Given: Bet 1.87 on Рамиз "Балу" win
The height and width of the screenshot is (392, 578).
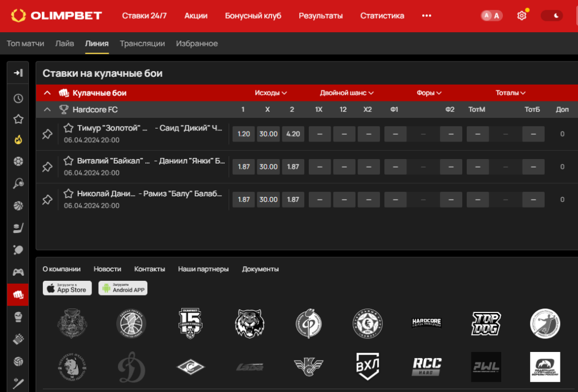Looking at the screenshot, I should pyautogui.click(x=293, y=200).
